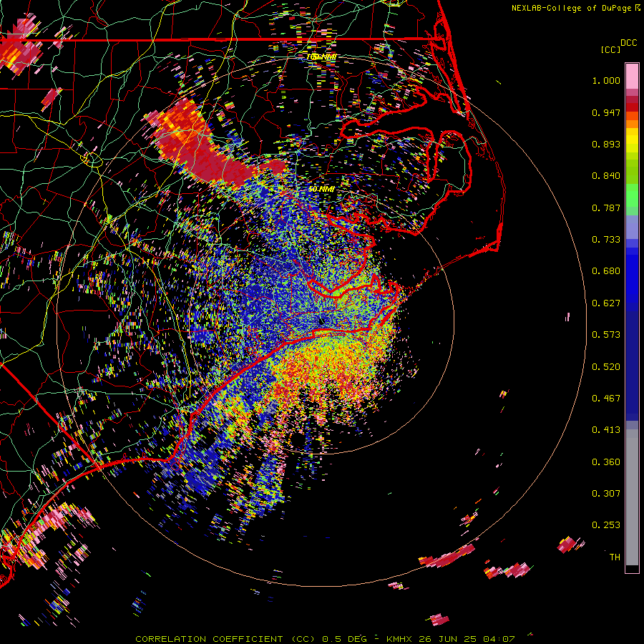Viewport: 644px width, 644px height.
Task: Click the DCC label above the scale
Action: point(628,43)
